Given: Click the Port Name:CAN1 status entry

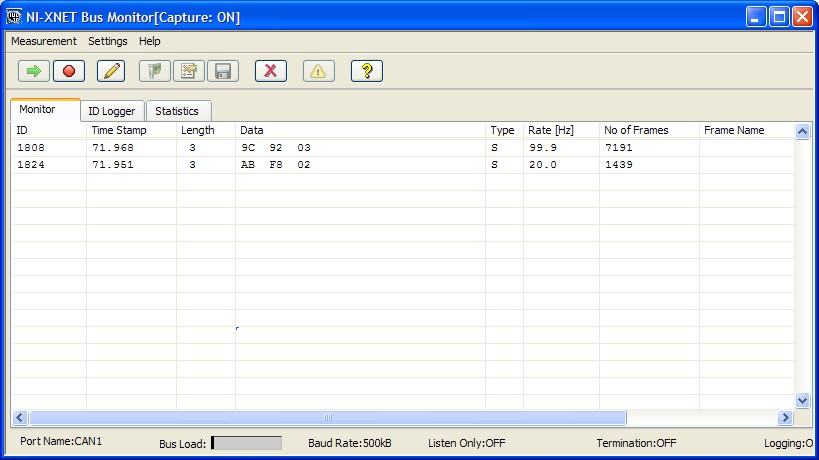Looking at the screenshot, I should pos(61,442).
